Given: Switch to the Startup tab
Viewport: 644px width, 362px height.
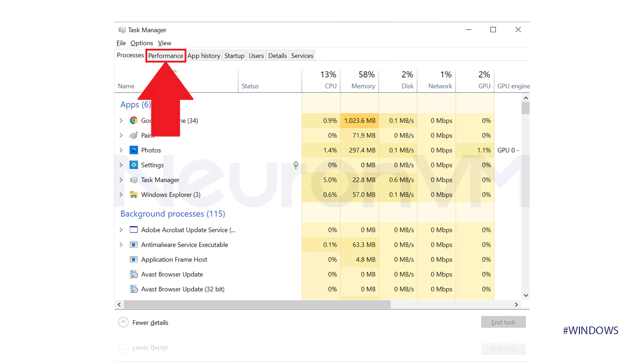Looking at the screenshot, I should coord(234,56).
